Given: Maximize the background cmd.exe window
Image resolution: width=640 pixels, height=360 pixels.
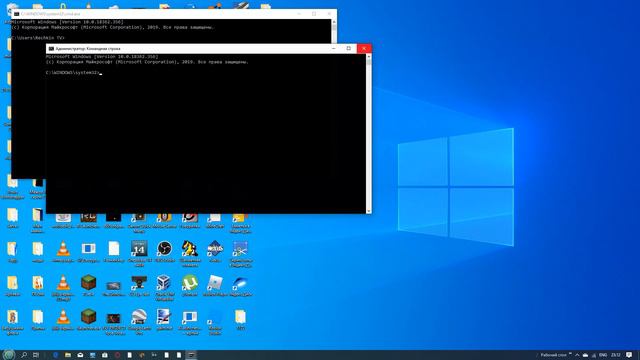Looking at the screenshot, I should coord(314,14).
